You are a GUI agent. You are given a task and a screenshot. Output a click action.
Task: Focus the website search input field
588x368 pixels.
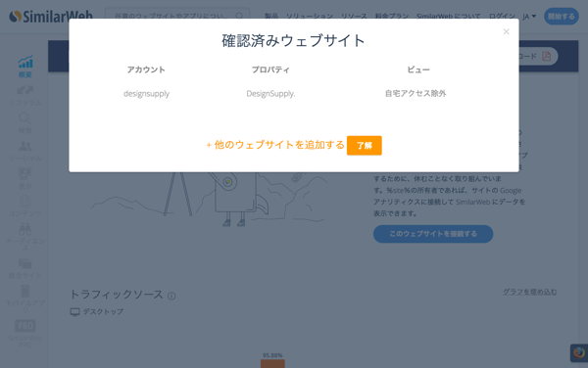[177, 16]
